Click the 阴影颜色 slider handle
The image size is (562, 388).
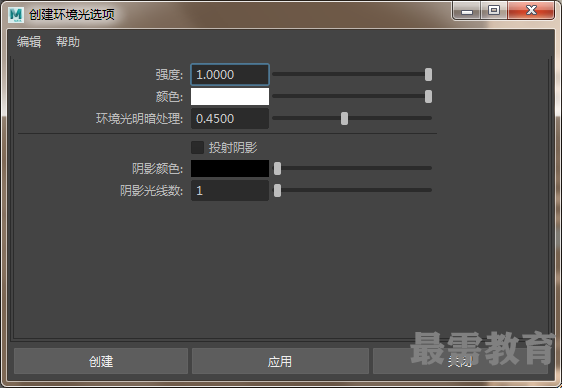coord(277,168)
